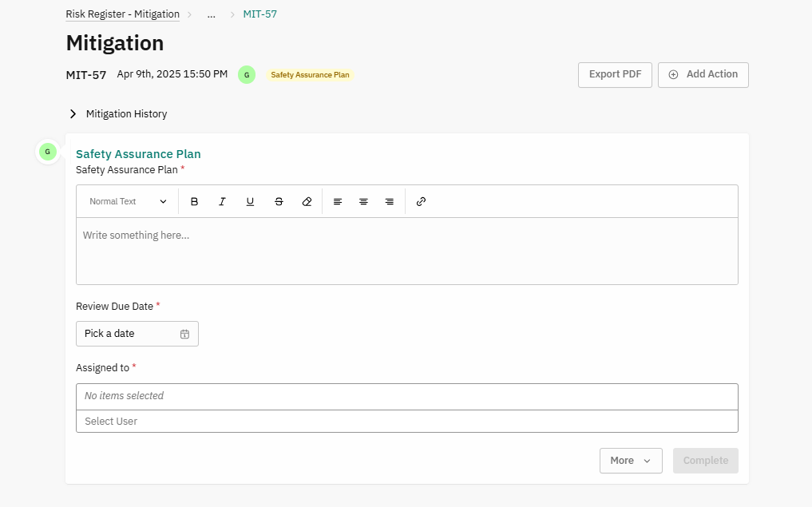This screenshot has height=507, width=812.
Task: Click the Export PDF button
Action: tap(616, 74)
